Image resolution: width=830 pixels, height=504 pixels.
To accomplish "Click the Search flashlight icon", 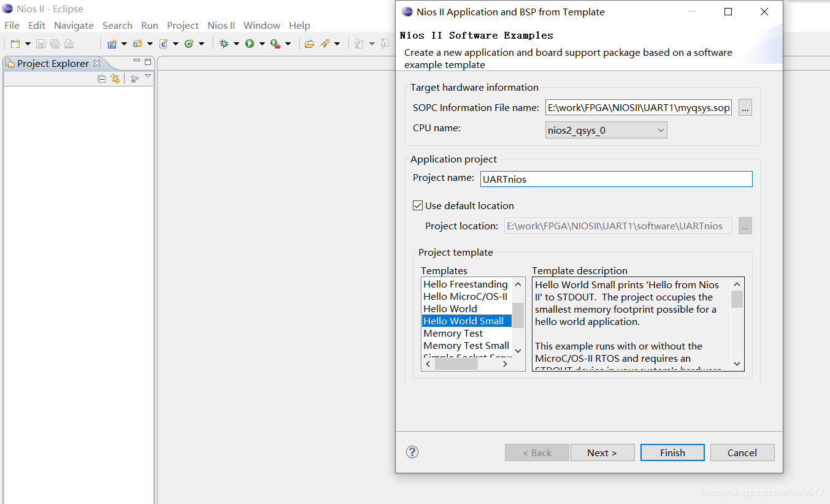I will coord(325,44).
